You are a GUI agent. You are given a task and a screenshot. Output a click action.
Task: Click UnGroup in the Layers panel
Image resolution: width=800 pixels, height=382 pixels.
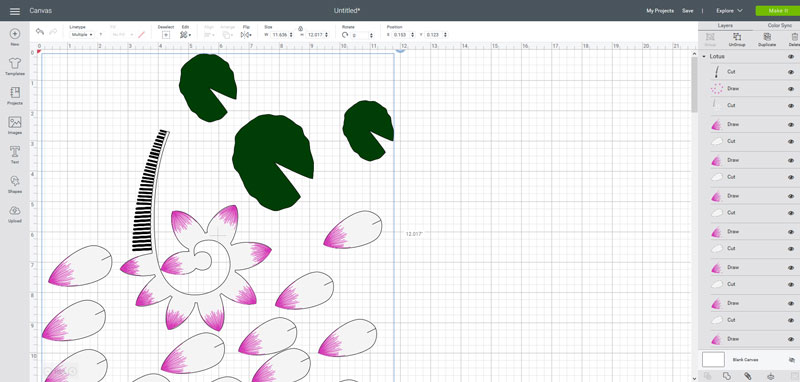pos(737,40)
